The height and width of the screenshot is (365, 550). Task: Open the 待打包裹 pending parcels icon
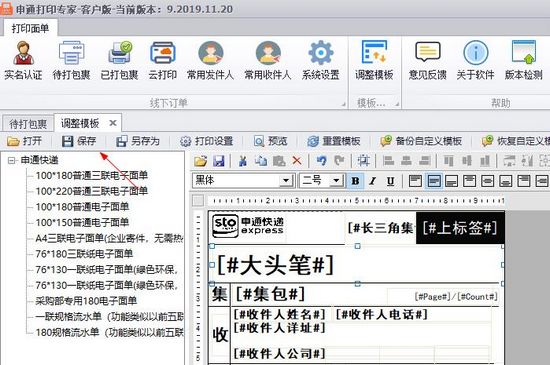coord(71,60)
